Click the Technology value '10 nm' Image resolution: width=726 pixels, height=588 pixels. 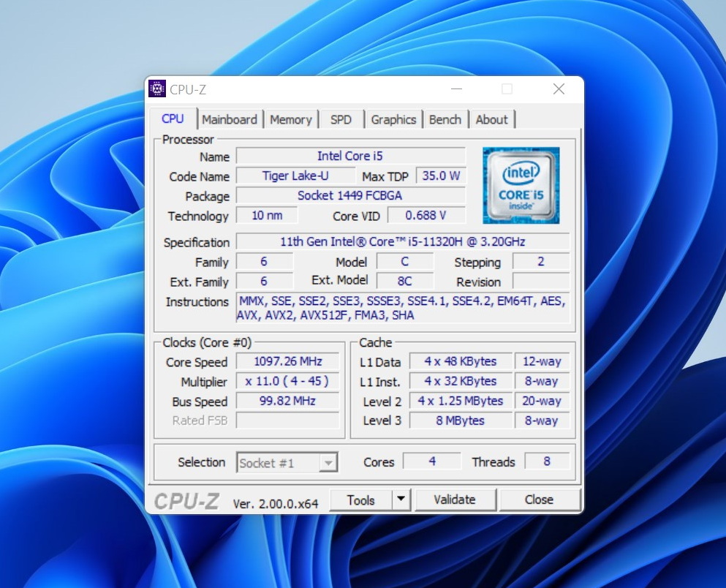tap(267, 215)
